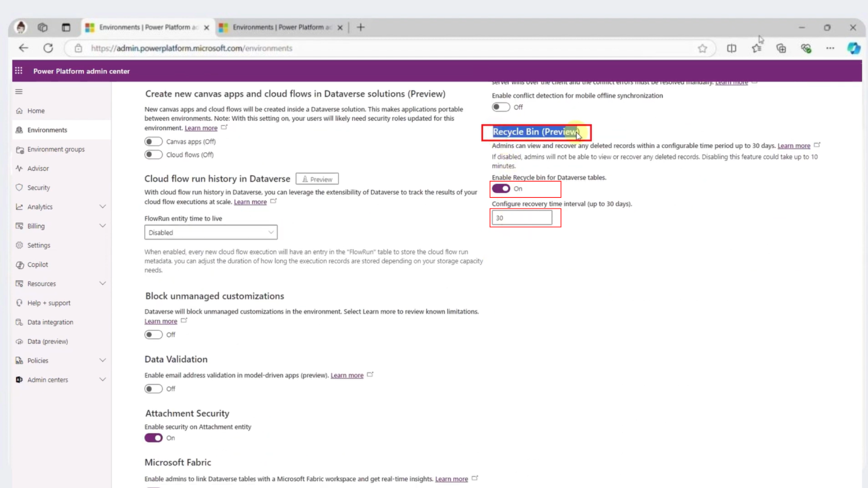
Task: Expand the Billing section chevron
Action: coord(103,225)
